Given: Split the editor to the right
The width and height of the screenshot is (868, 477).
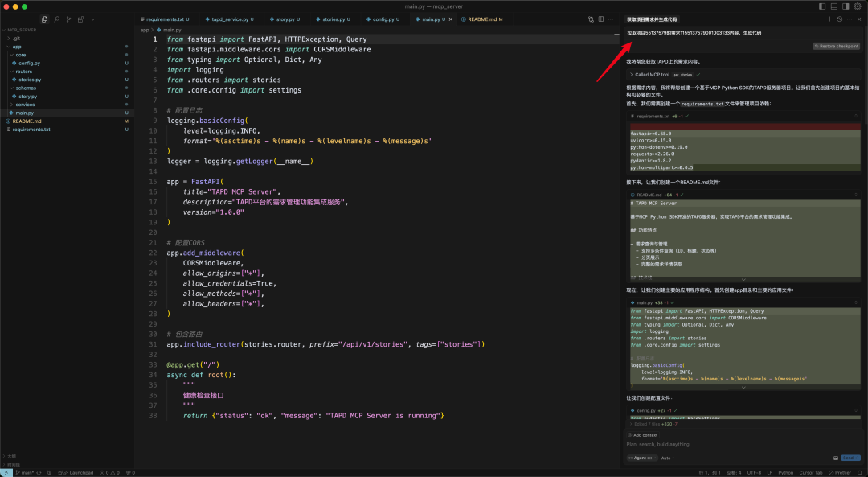Looking at the screenshot, I should click(x=600, y=19).
